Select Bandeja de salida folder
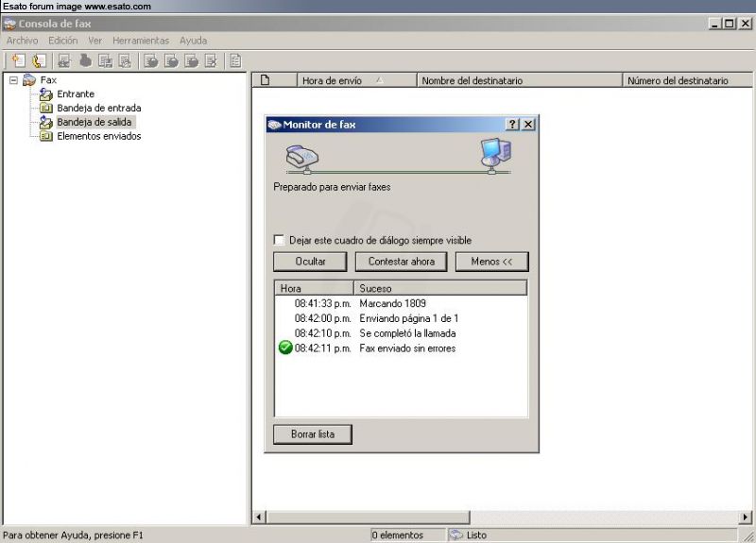The width and height of the screenshot is (756, 543). click(x=94, y=122)
